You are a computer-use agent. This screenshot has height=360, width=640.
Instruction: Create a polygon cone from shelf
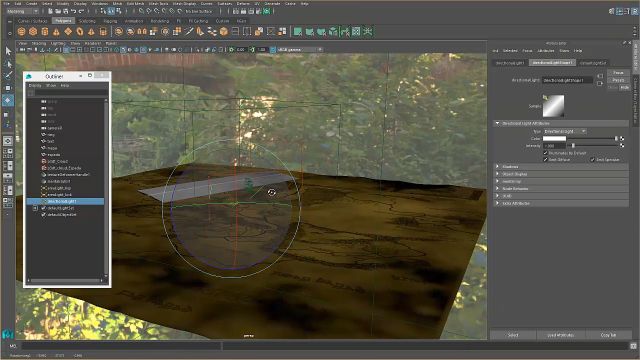pos(56,31)
